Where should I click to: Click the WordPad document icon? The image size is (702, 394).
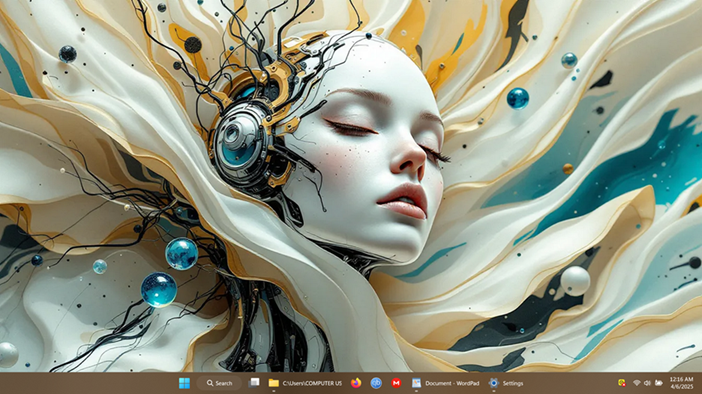[x=416, y=383]
